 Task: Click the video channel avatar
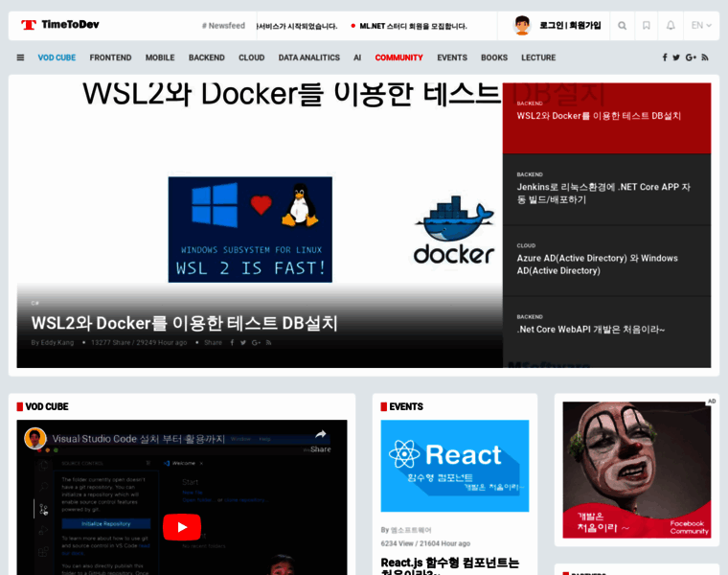click(x=35, y=439)
